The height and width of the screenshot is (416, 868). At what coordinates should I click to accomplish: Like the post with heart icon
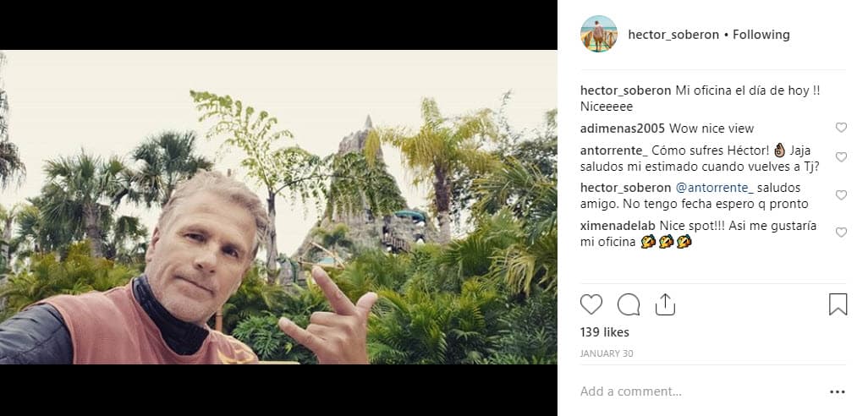click(591, 304)
